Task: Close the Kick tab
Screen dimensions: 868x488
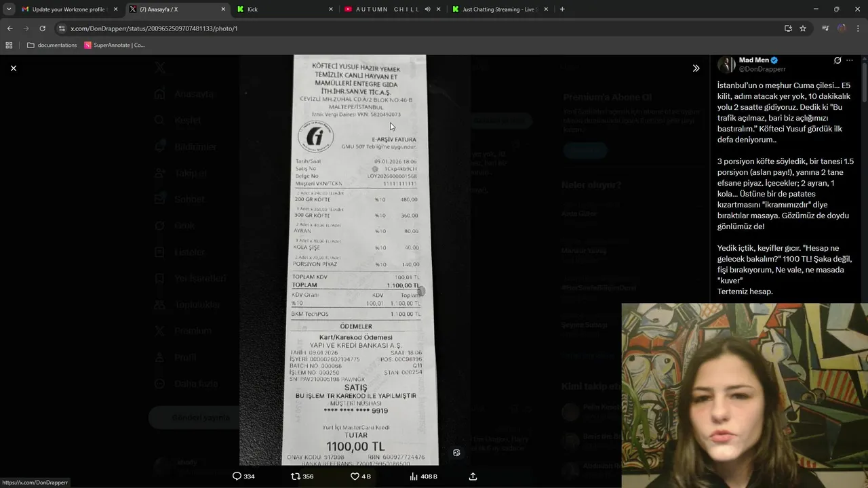Action: click(x=331, y=9)
